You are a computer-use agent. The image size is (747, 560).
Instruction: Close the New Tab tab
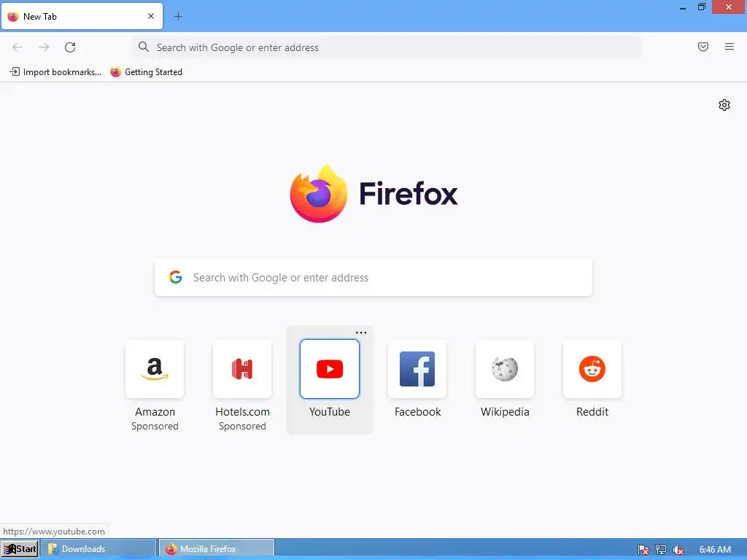151,16
